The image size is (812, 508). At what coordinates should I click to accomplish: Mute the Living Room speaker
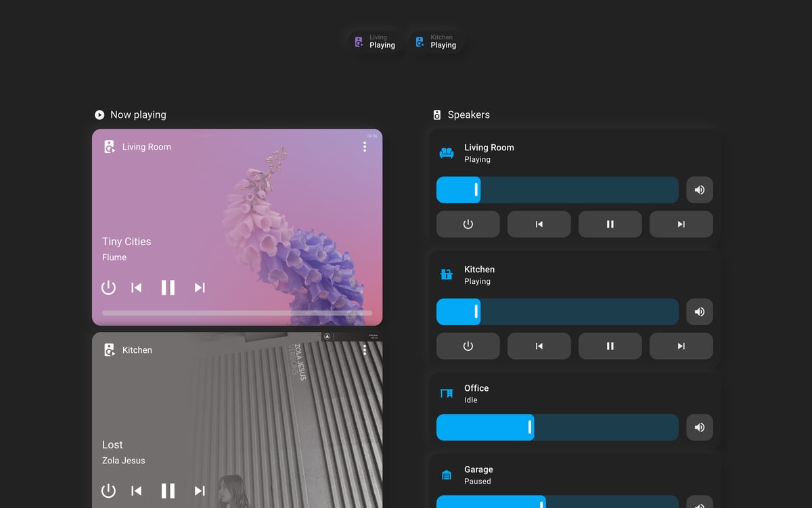(x=700, y=190)
